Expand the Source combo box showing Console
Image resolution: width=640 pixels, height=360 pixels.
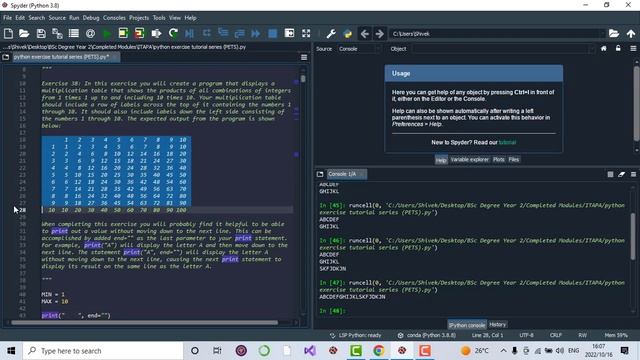point(360,49)
